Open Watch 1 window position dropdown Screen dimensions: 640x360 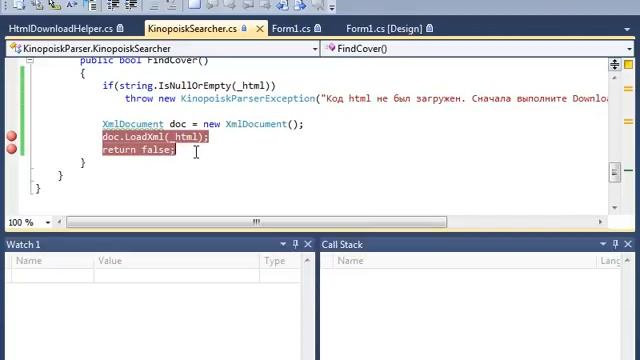coord(283,244)
